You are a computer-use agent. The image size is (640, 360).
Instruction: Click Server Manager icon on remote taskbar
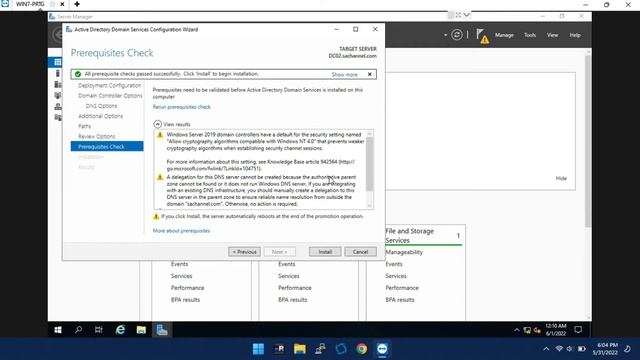tap(162, 330)
